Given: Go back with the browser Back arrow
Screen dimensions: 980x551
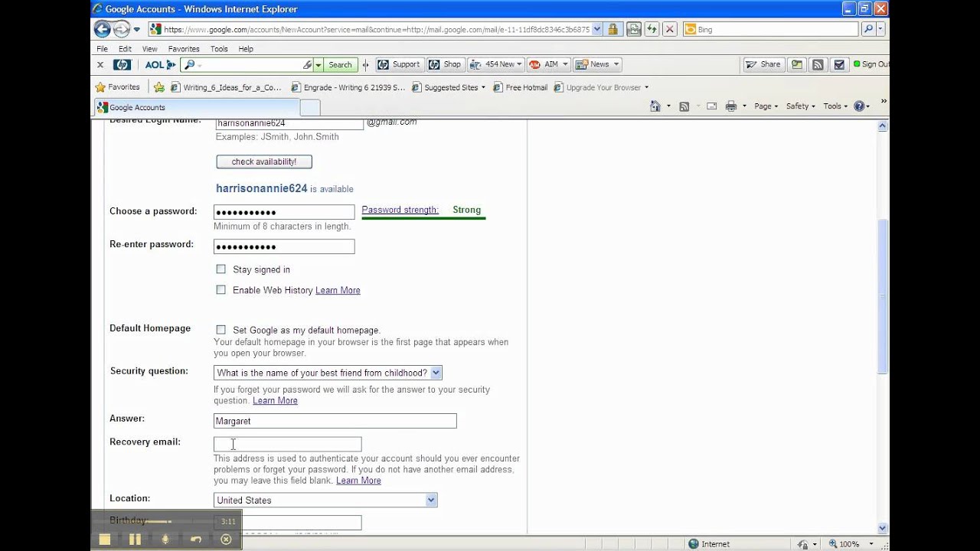Looking at the screenshot, I should pos(102,29).
